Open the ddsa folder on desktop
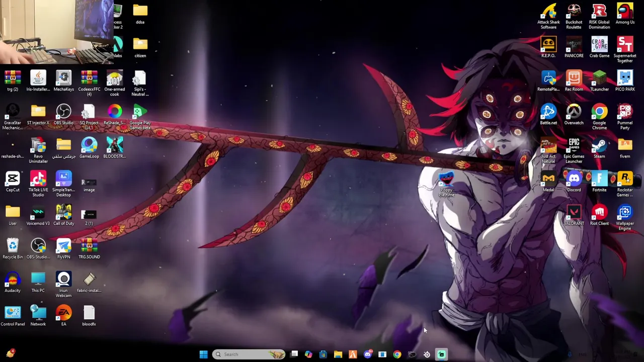This screenshot has height=362, width=644. (x=140, y=14)
